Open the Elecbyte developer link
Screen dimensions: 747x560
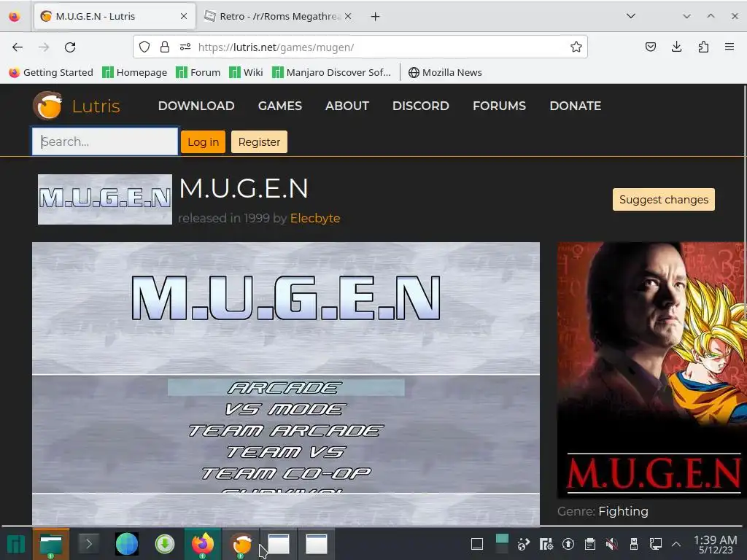[x=315, y=218]
